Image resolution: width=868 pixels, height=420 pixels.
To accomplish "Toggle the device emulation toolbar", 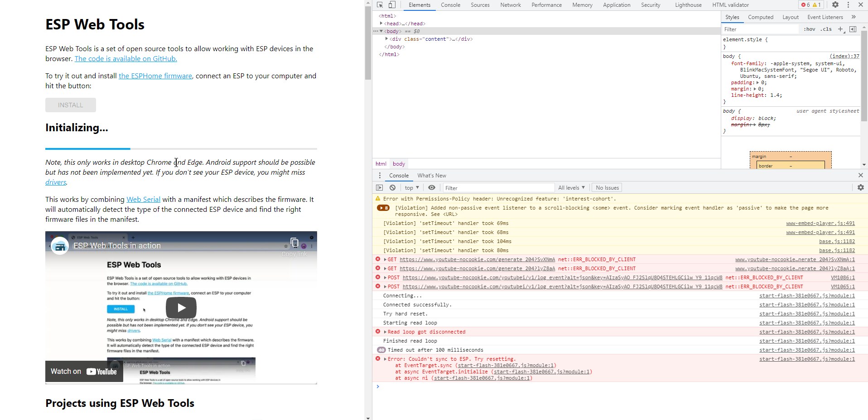I will pos(391,5).
